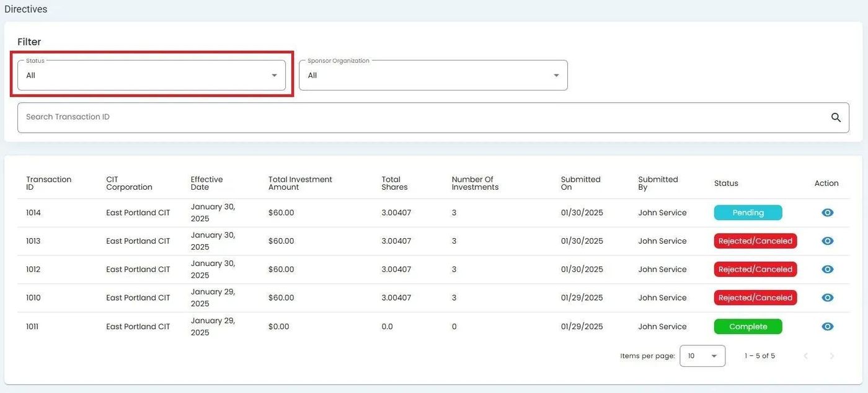Viewport: 868px width, 393px height.
Task: Select the Status column header
Action: pyautogui.click(x=726, y=183)
